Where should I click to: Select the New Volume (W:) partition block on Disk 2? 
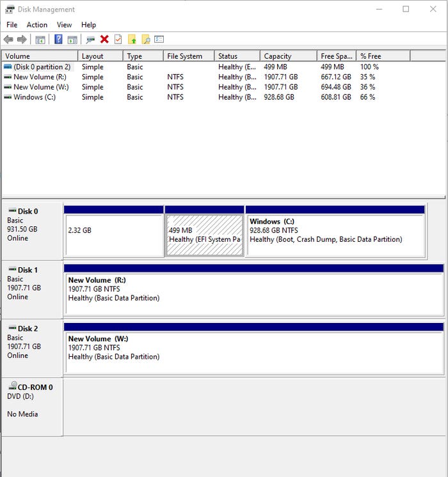(253, 348)
